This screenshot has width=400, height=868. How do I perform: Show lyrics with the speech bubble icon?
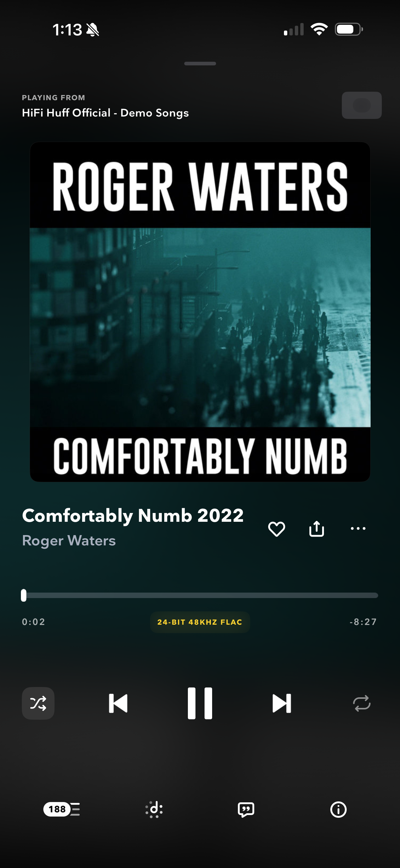tap(246, 809)
